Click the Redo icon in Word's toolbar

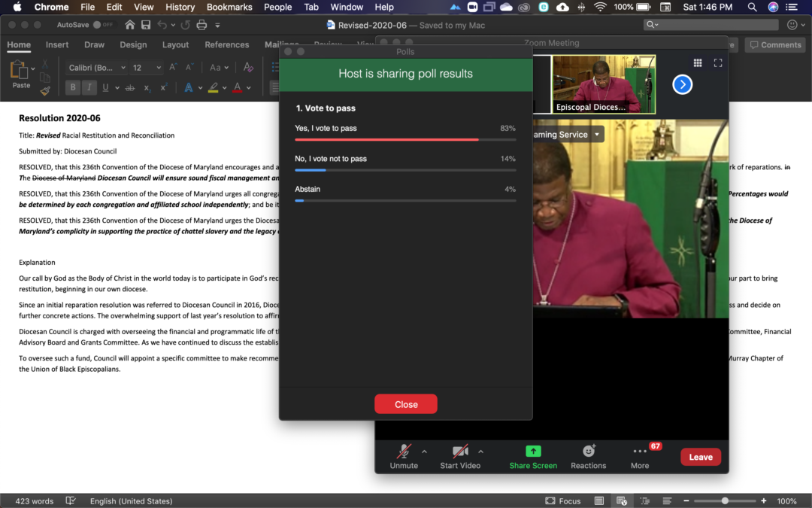[x=186, y=25]
